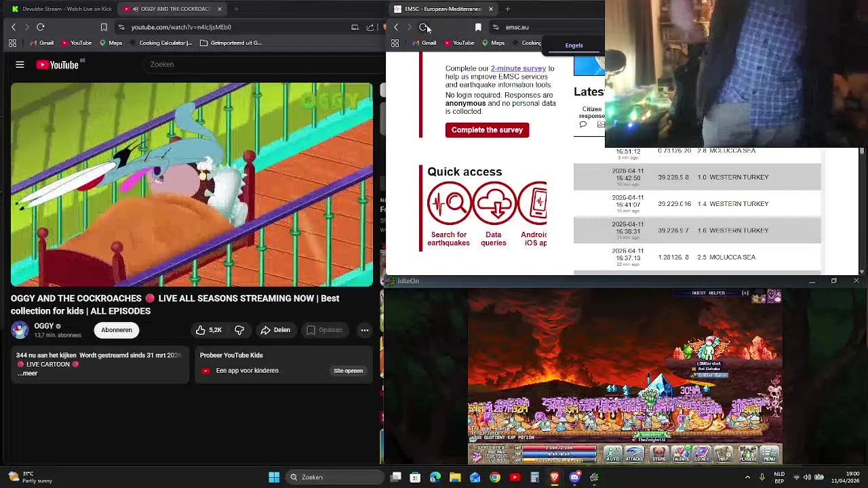Go back in the EMSC browser window
868x488 pixels.
(x=396, y=27)
